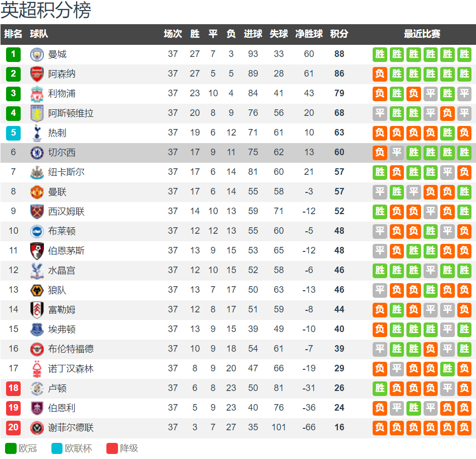Sort table by 积分 column header
This screenshot has width=476, height=459.
click(x=339, y=34)
